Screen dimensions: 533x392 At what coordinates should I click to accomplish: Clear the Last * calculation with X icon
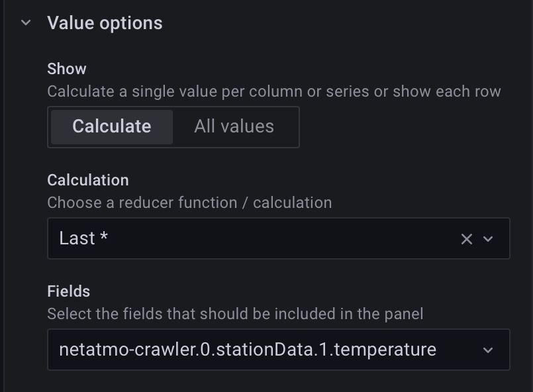[466, 238]
